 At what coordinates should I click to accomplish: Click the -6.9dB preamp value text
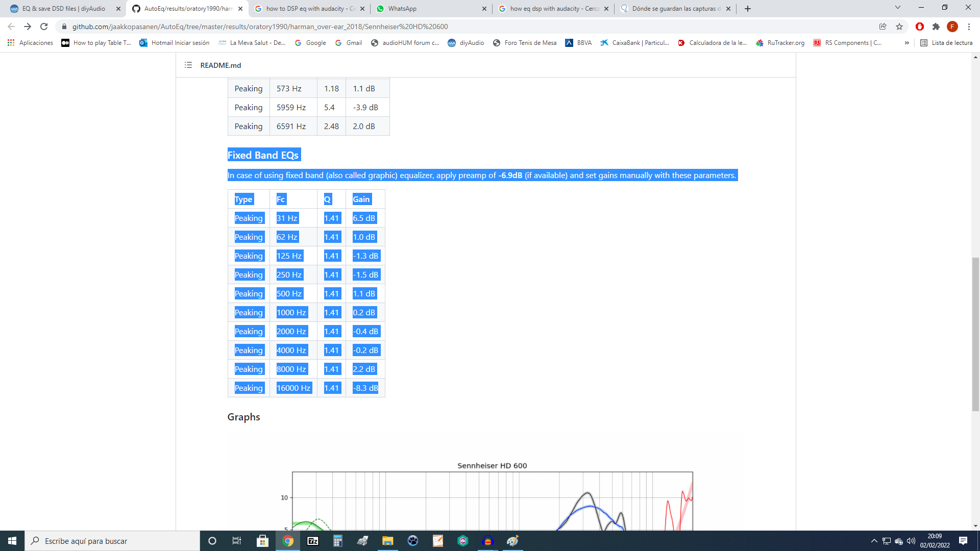(510, 176)
